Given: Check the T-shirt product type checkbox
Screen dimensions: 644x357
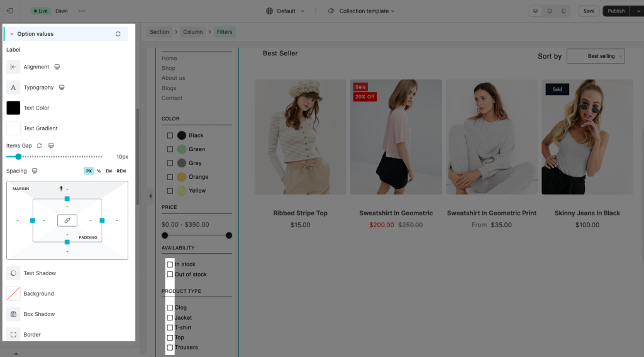Looking at the screenshot, I should (x=170, y=328).
